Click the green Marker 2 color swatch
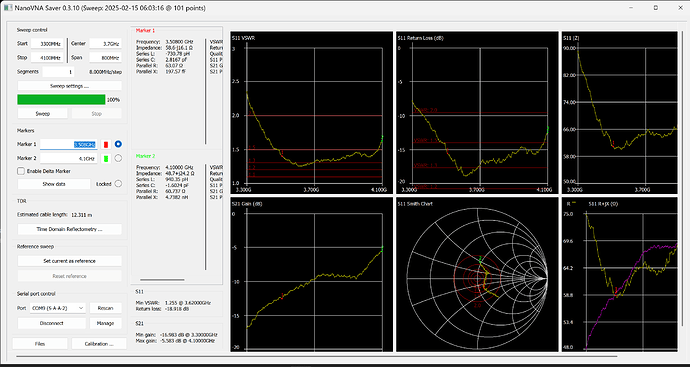Image resolution: width=690 pixels, height=367 pixels. [106, 158]
